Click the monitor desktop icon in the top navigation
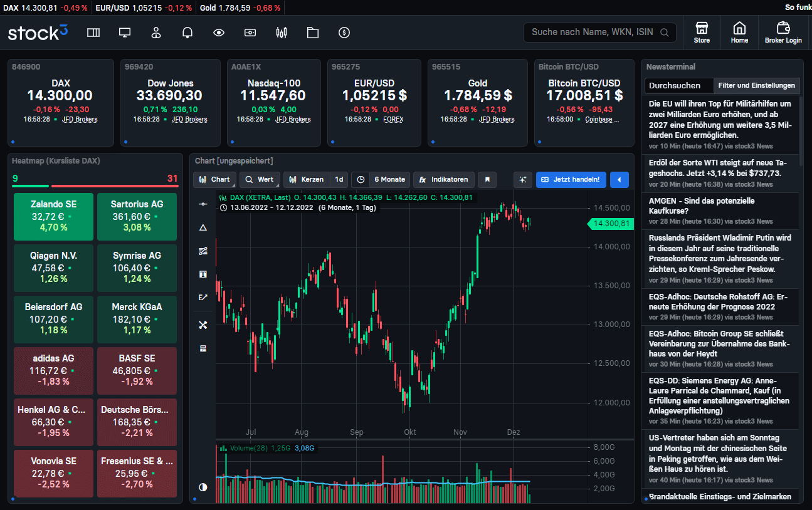 [x=125, y=33]
